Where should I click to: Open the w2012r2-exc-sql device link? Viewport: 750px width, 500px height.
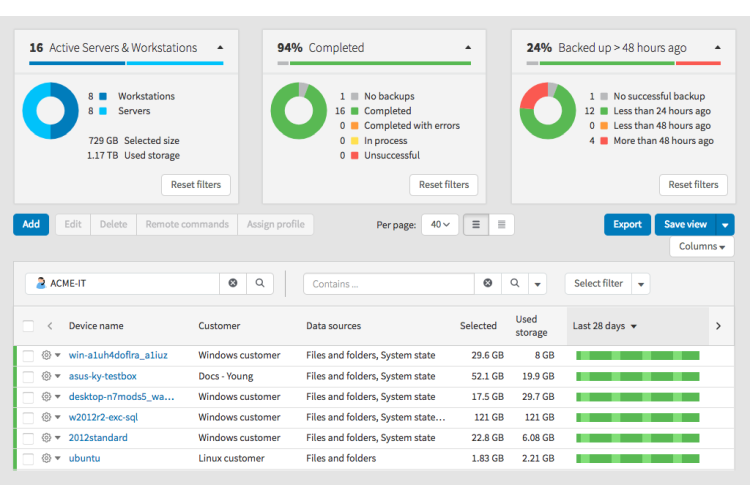pos(103,418)
